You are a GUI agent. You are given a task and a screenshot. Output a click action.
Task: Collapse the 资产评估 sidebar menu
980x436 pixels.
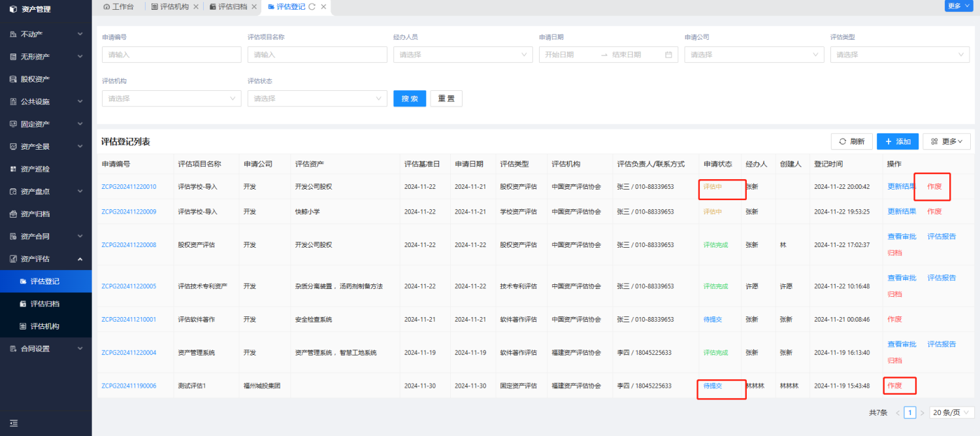tap(46, 259)
